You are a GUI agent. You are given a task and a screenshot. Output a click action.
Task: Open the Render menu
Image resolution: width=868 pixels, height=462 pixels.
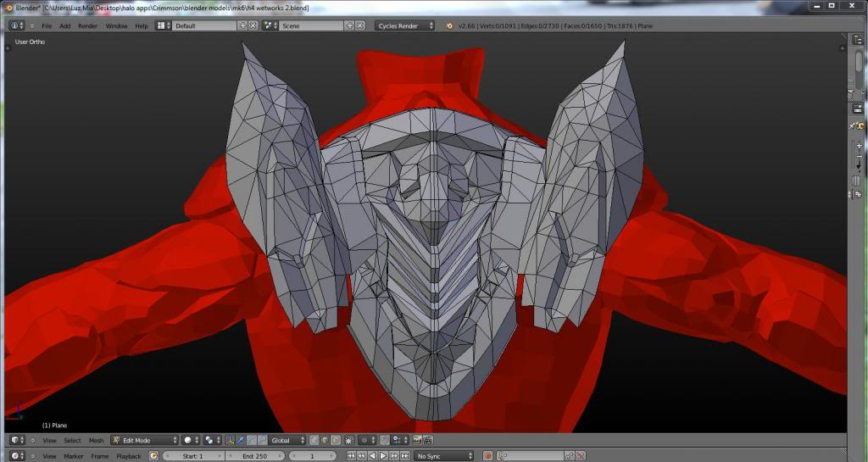[87, 26]
